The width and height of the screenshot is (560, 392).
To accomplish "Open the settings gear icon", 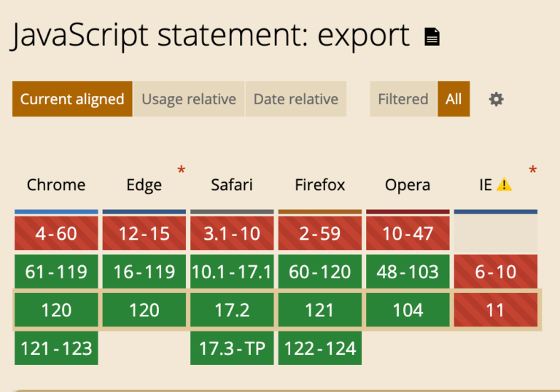I will click(496, 99).
